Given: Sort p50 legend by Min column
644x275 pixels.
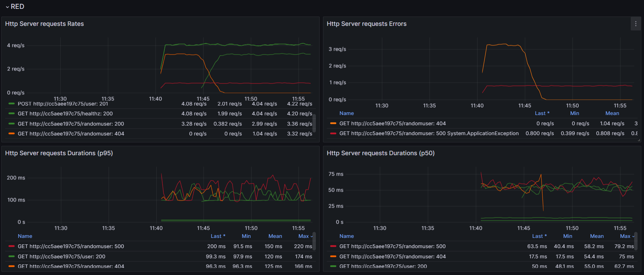Looking at the screenshot, I should (x=567, y=236).
